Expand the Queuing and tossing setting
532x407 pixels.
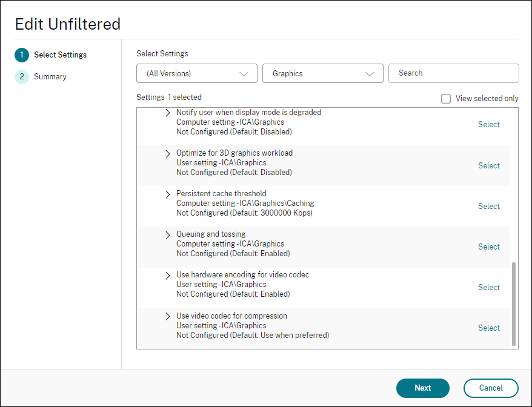click(x=168, y=235)
